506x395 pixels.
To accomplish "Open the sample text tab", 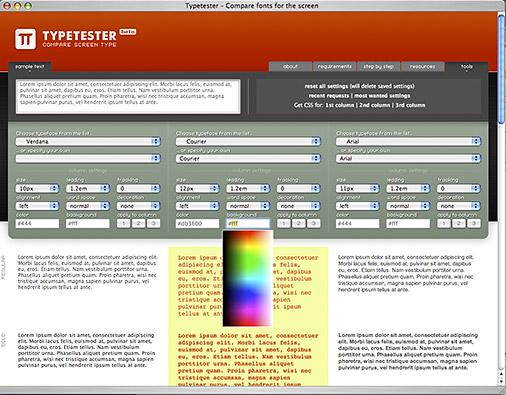I will click(30, 67).
